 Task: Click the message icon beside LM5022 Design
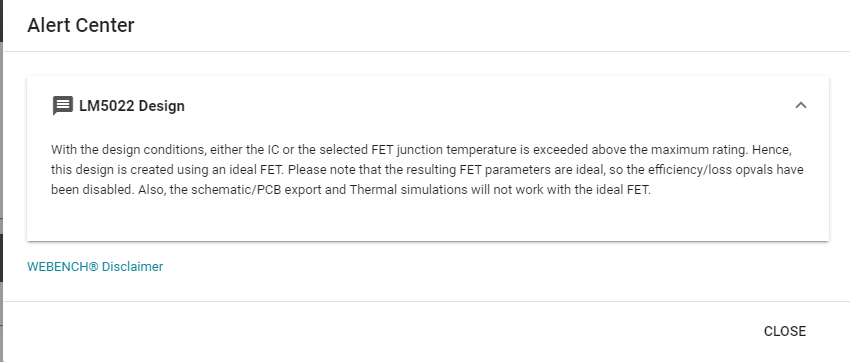point(62,105)
